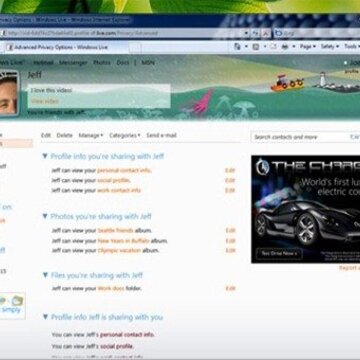Viewport: 360px width, 360px height.
Task: Open the 'Seattle friends' album link
Action: pyautogui.click(x=115, y=230)
